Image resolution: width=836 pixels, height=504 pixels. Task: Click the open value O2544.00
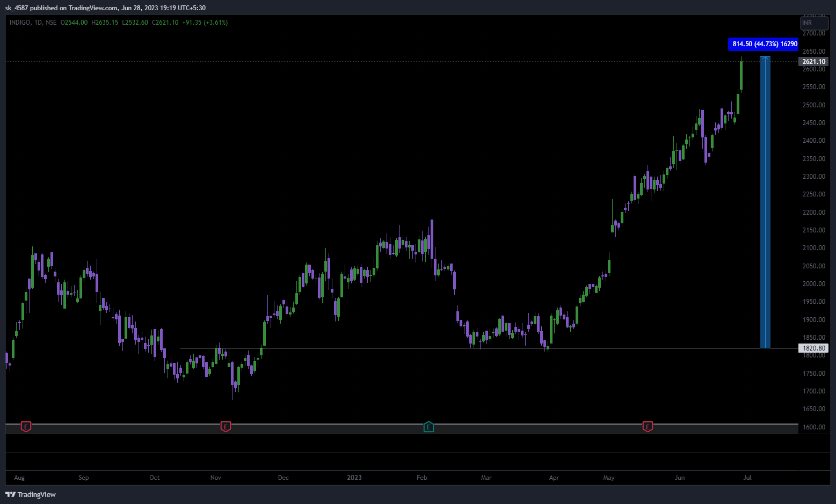[x=74, y=23]
